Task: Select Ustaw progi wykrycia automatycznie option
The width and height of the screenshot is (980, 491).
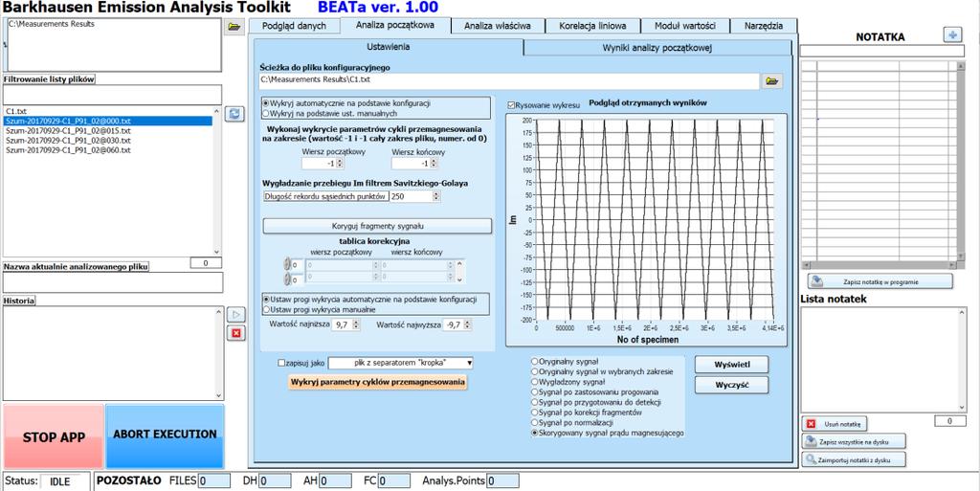Action: [370, 300]
